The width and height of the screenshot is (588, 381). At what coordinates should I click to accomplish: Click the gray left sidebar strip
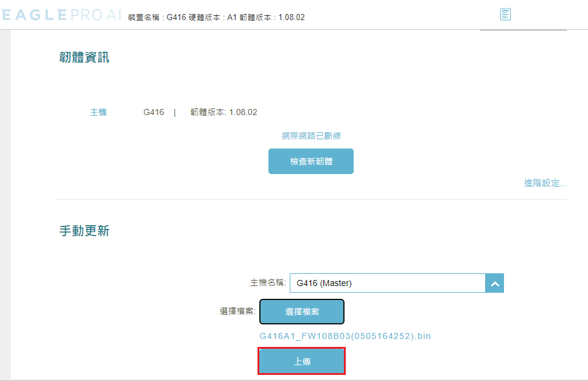click(5, 201)
